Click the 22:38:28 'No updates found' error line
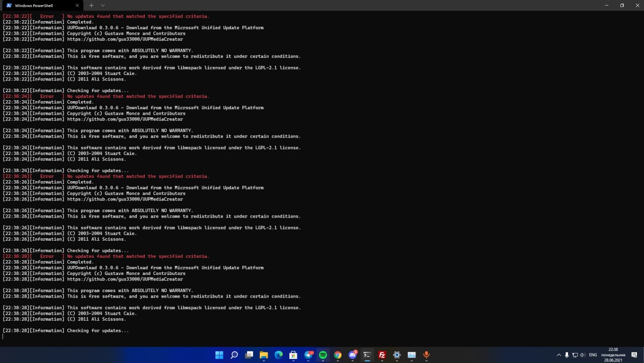Screen dimensions: 644x363 click(106, 256)
